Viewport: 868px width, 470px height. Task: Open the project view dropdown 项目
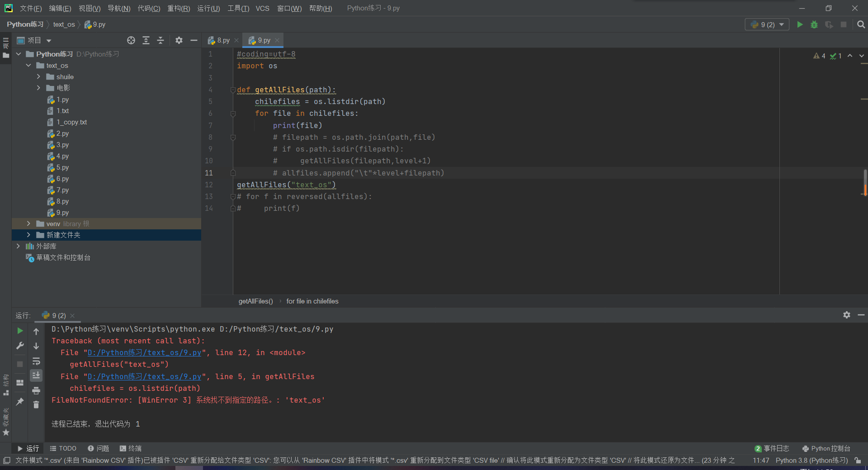point(34,40)
